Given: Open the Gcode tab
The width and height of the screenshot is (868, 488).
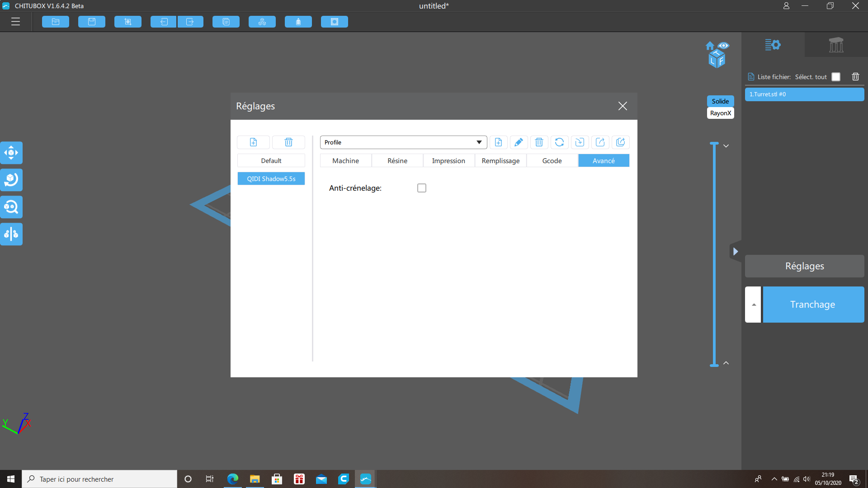Looking at the screenshot, I should 552,161.
